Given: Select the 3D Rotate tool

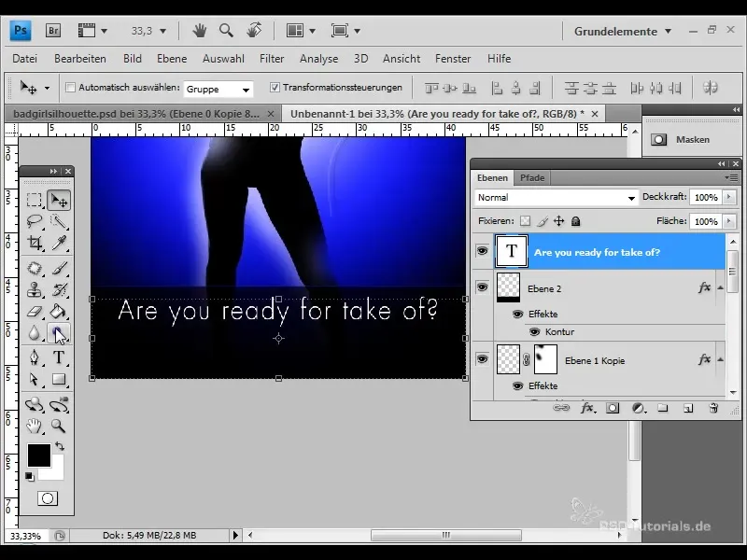Looking at the screenshot, I should [x=35, y=405].
